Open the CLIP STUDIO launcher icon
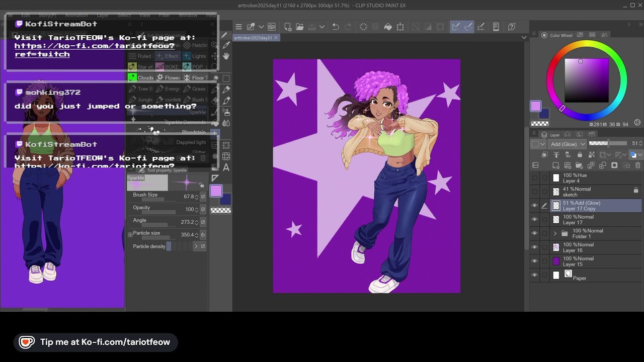Screen dimensions: 644x362 click(272, 27)
